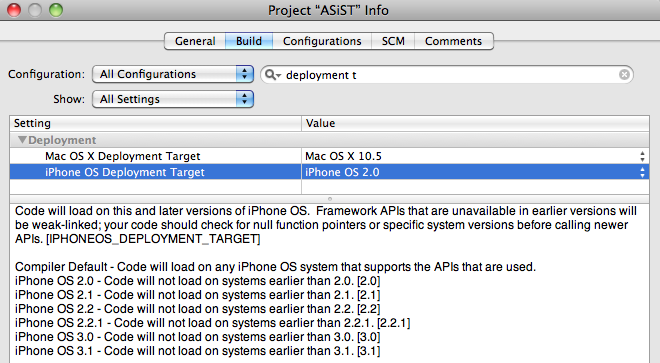Click the red close window button

point(14,10)
